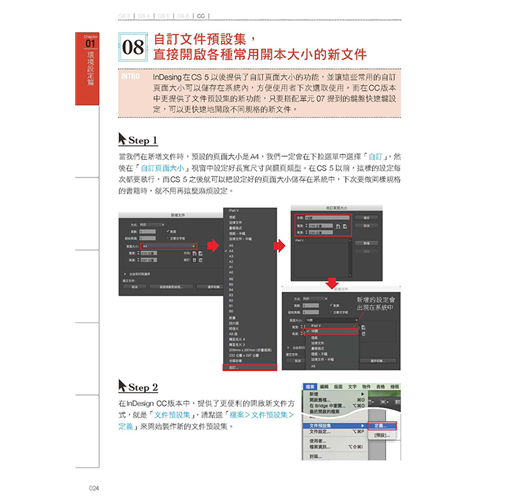This screenshot has width=520, height=500.
Task: Click 取消 button in upper-left New Document dialog
Action: click(x=134, y=287)
